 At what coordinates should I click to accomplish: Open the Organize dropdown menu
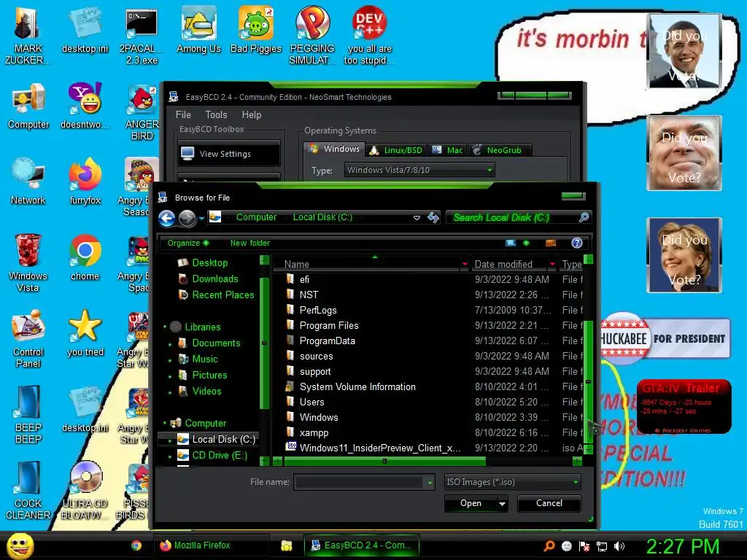pyautogui.click(x=187, y=243)
